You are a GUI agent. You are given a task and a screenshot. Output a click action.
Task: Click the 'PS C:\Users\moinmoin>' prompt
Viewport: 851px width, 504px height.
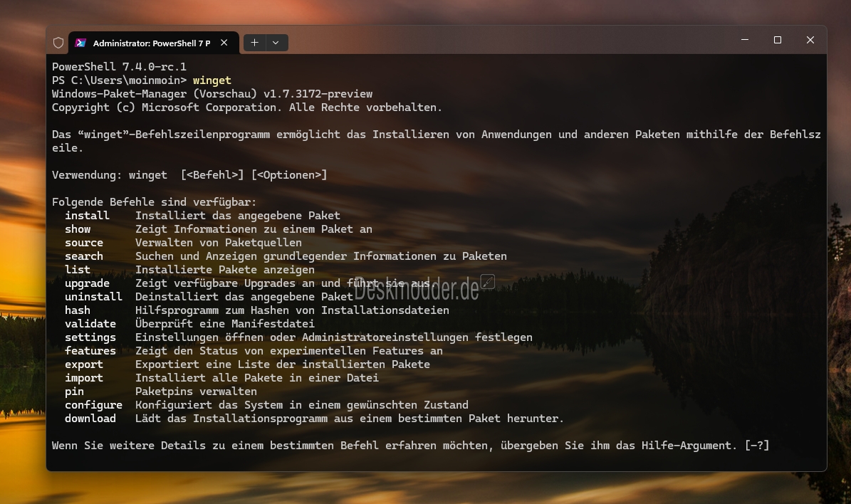point(119,80)
